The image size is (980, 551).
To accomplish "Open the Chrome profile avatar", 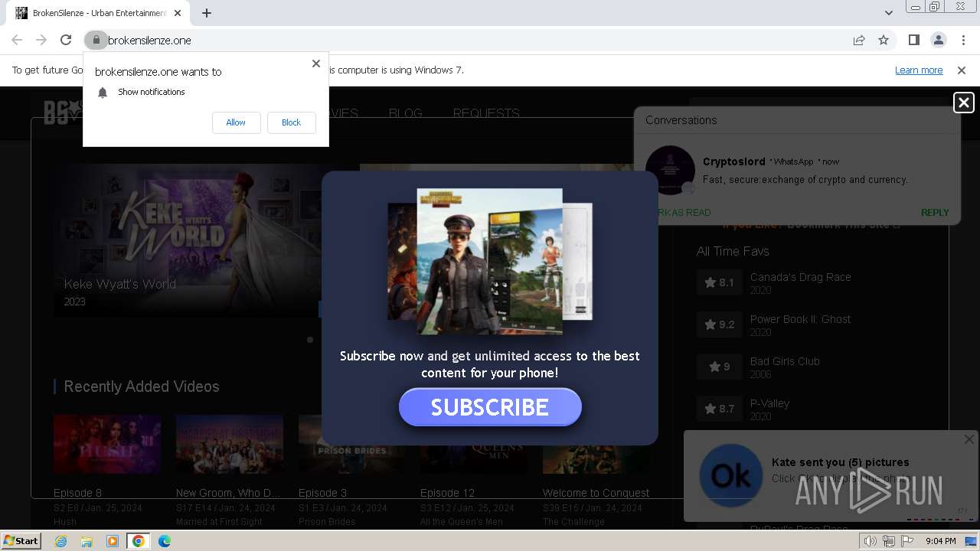I will point(938,40).
